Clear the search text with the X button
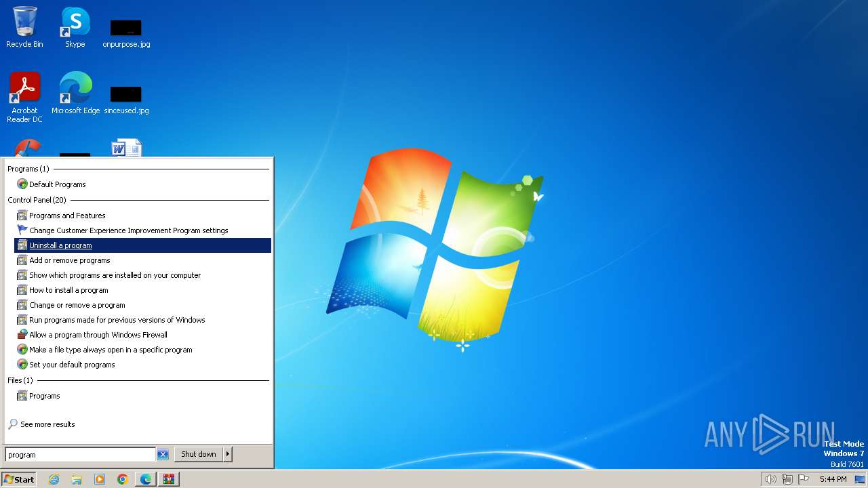 click(x=163, y=455)
